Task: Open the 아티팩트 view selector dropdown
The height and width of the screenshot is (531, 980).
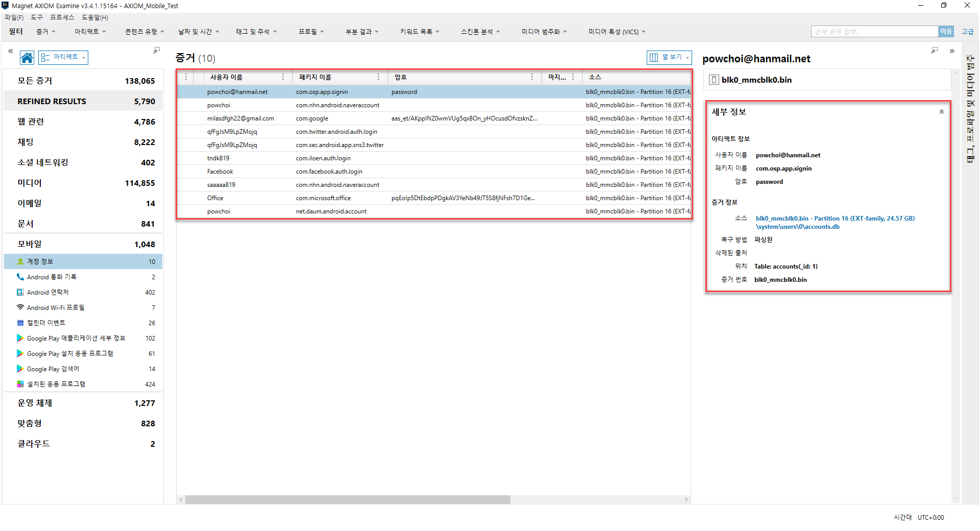Action: (63, 57)
